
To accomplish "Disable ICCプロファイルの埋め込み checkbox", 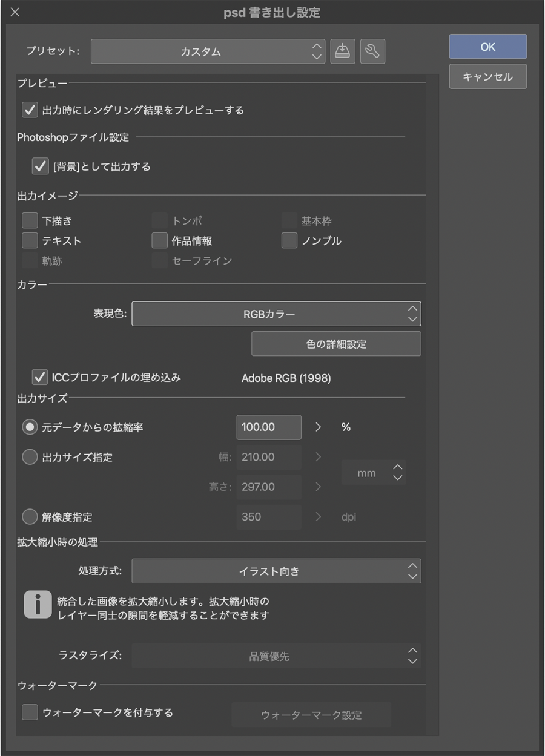I will coord(40,378).
